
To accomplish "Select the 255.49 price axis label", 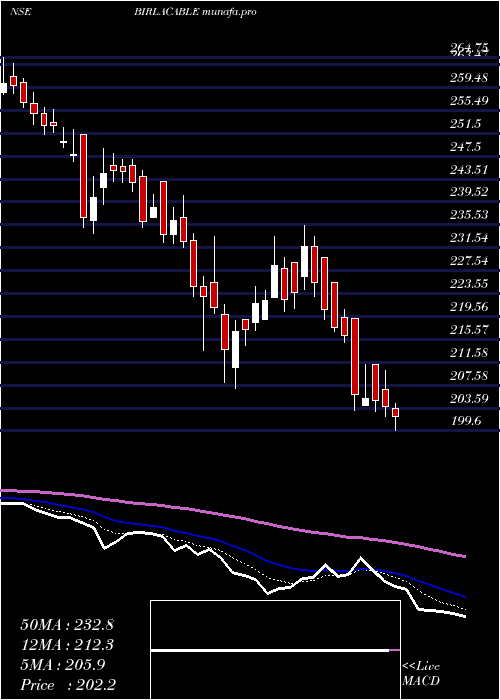I will pos(468,101).
